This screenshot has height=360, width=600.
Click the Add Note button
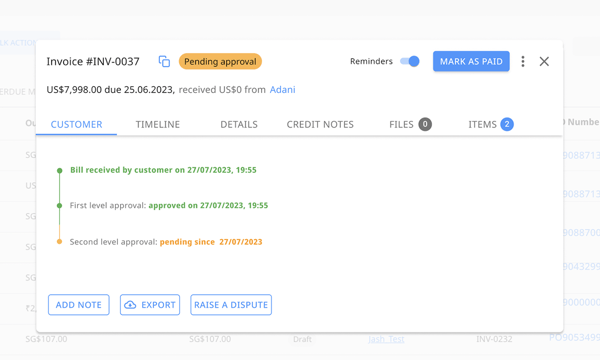pyautogui.click(x=79, y=305)
